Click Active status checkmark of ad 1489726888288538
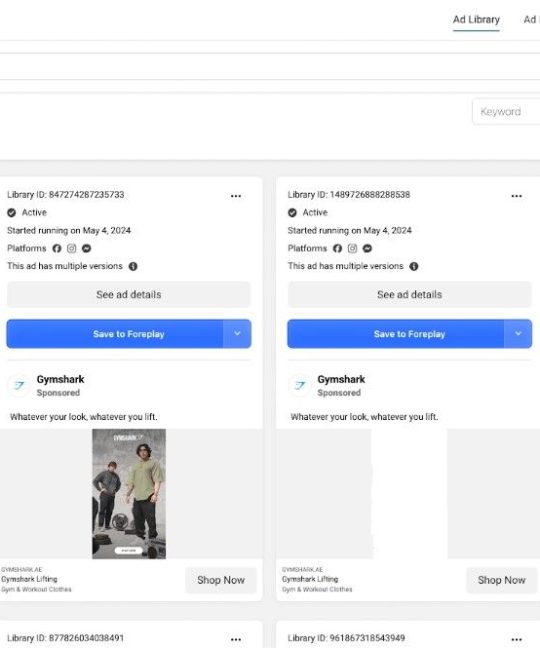Screen dimensions: 540x648 tap(292, 213)
